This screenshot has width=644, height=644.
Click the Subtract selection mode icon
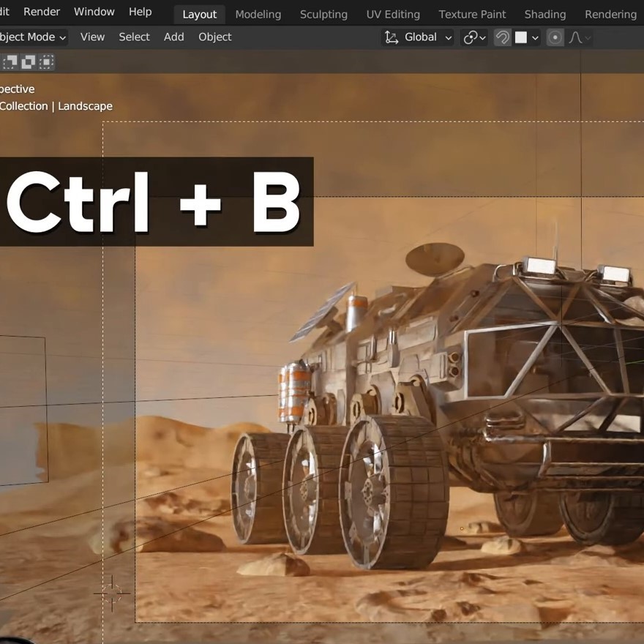tap(45, 62)
